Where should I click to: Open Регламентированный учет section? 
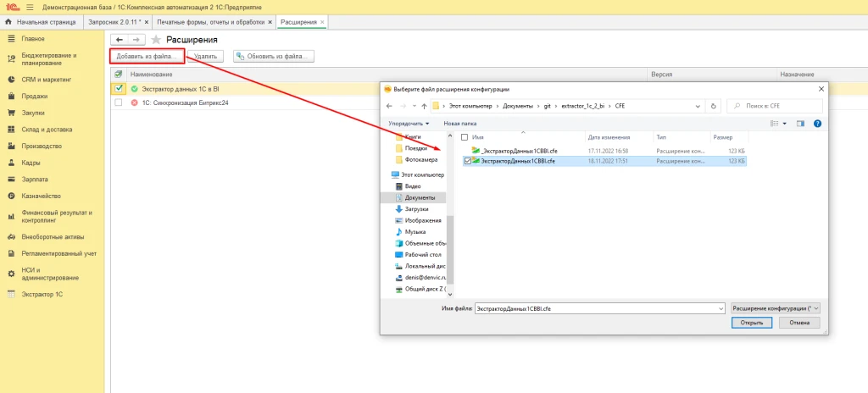point(58,253)
